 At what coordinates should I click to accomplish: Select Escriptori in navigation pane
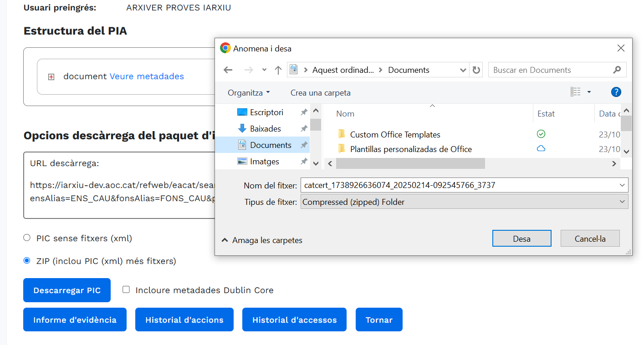coord(266,112)
